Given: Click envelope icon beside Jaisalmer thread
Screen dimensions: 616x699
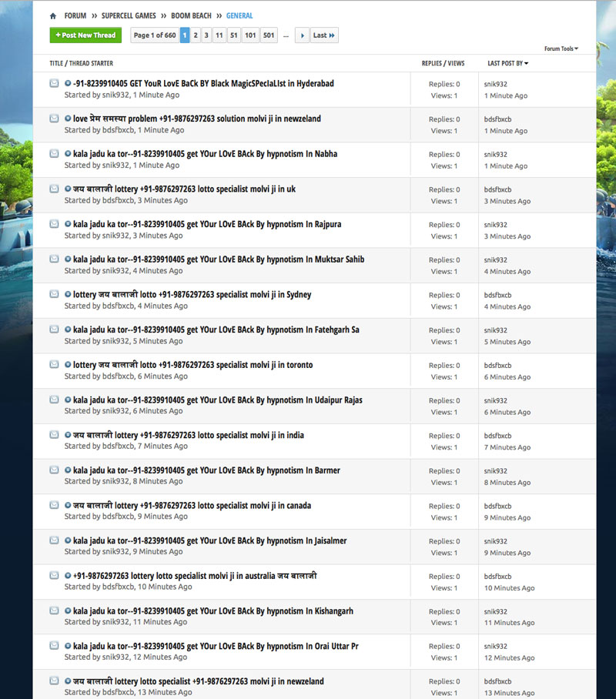Looking at the screenshot, I should coord(55,540).
